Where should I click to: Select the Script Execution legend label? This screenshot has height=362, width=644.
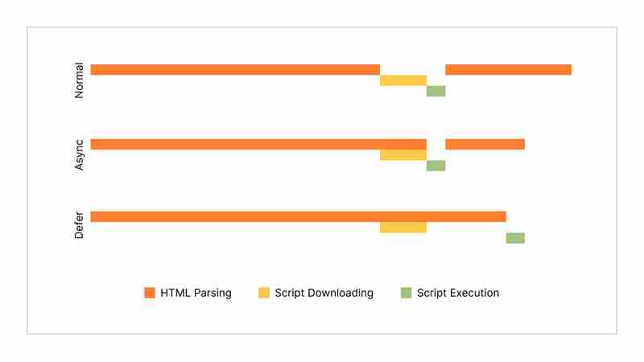click(x=458, y=293)
